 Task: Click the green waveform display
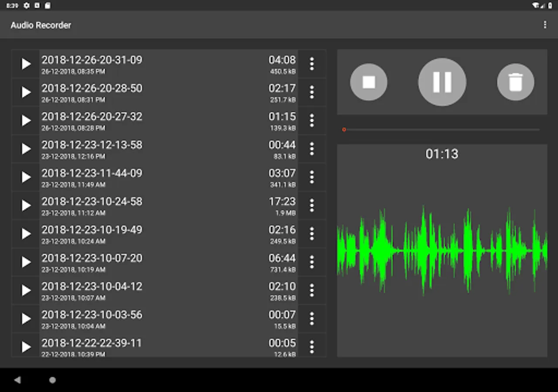tap(442, 251)
